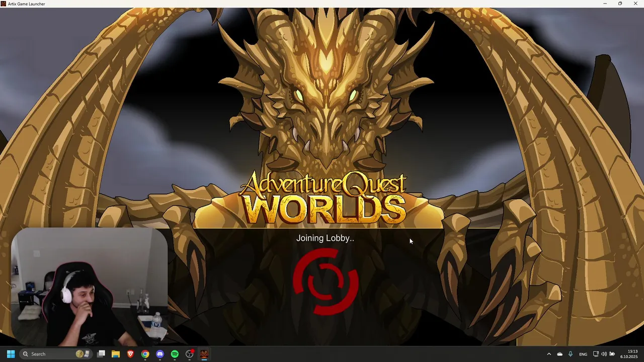Image resolution: width=644 pixels, height=362 pixels.
Task: Open network status tray icon
Action: 596,354
